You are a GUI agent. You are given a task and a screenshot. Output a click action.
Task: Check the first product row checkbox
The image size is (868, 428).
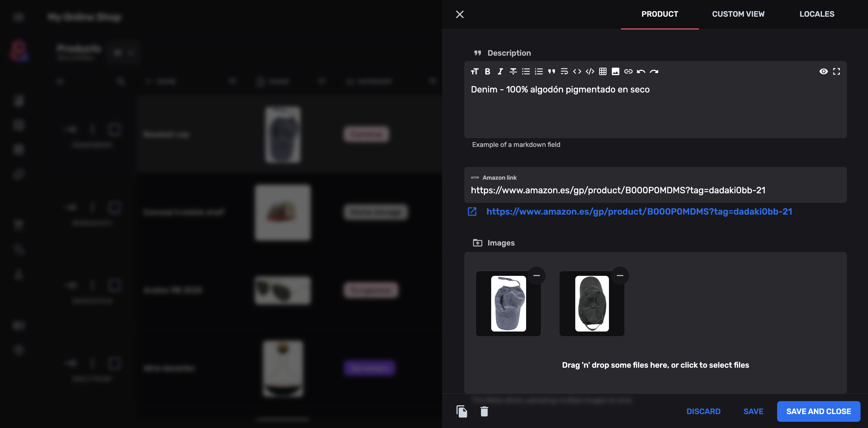(x=115, y=129)
